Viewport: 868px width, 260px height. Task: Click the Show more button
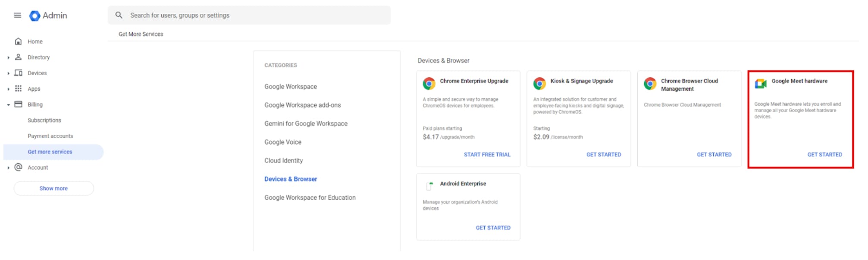tap(53, 188)
